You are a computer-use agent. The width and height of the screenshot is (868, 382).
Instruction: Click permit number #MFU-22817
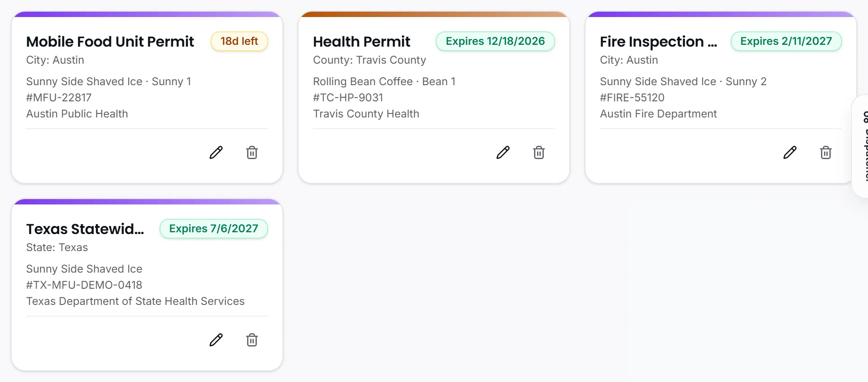(x=59, y=98)
